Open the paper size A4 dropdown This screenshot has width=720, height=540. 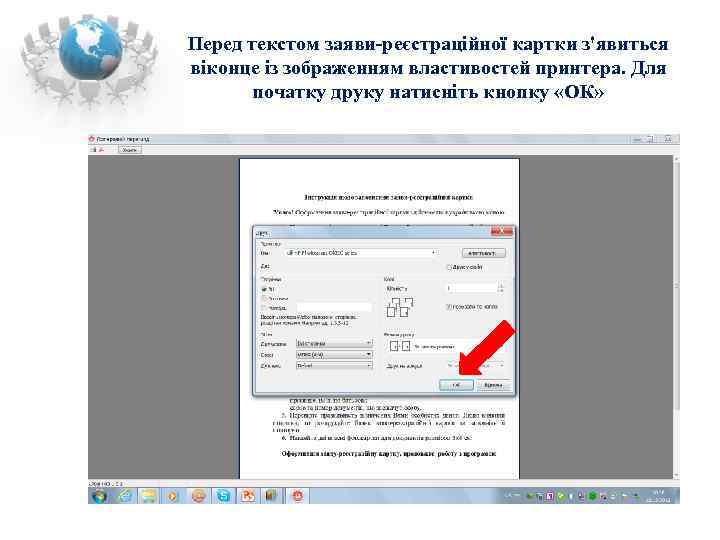pyautogui.click(x=334, y=354)
